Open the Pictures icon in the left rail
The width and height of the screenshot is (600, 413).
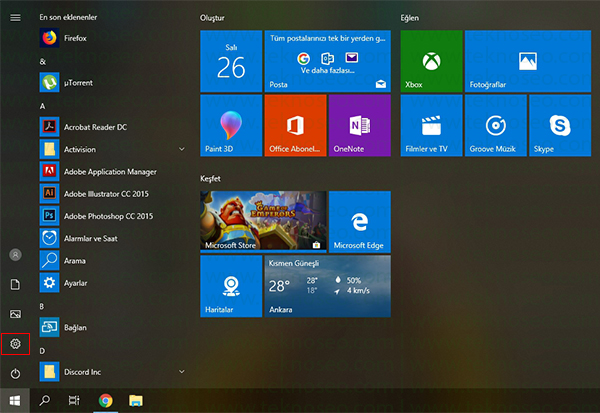tap(15, 314)
